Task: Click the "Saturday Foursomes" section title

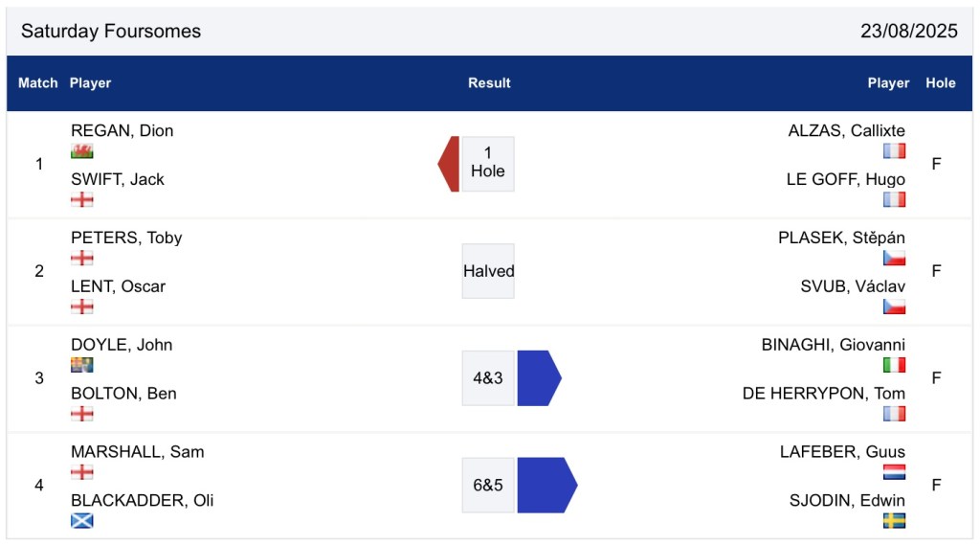Action: [x=111, y=31]
